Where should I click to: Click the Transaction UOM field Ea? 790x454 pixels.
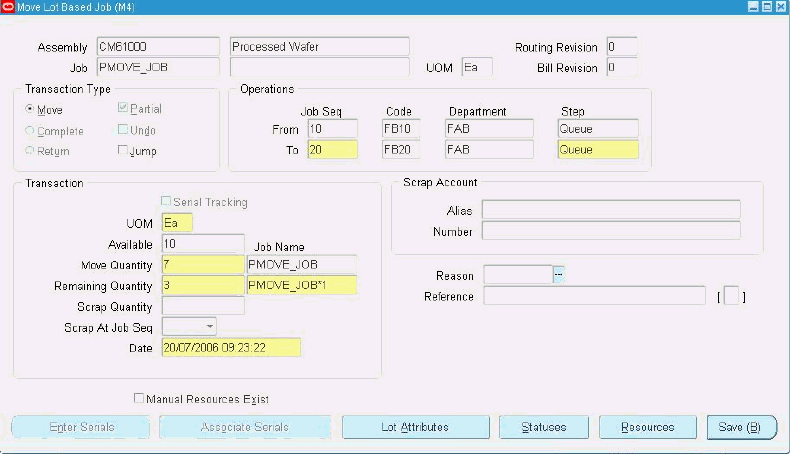[x=177, y=223]
